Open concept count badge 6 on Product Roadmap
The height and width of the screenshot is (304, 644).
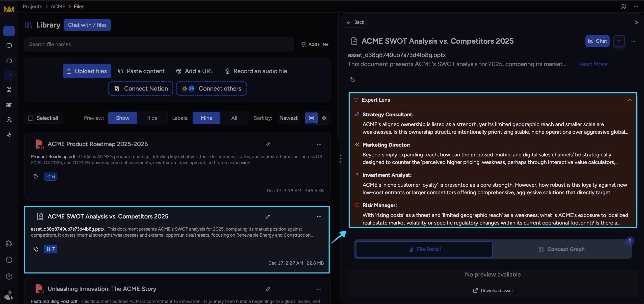50,177
